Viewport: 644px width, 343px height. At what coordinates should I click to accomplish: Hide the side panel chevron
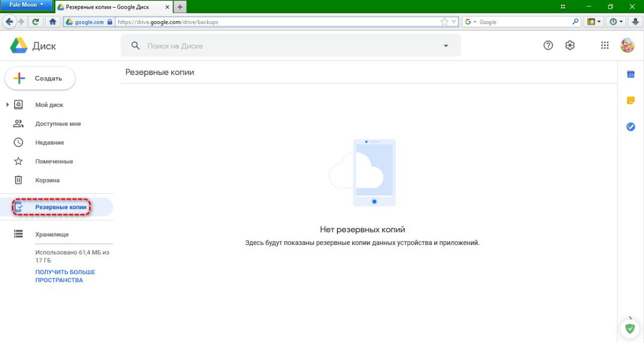[x=630, y=318]
